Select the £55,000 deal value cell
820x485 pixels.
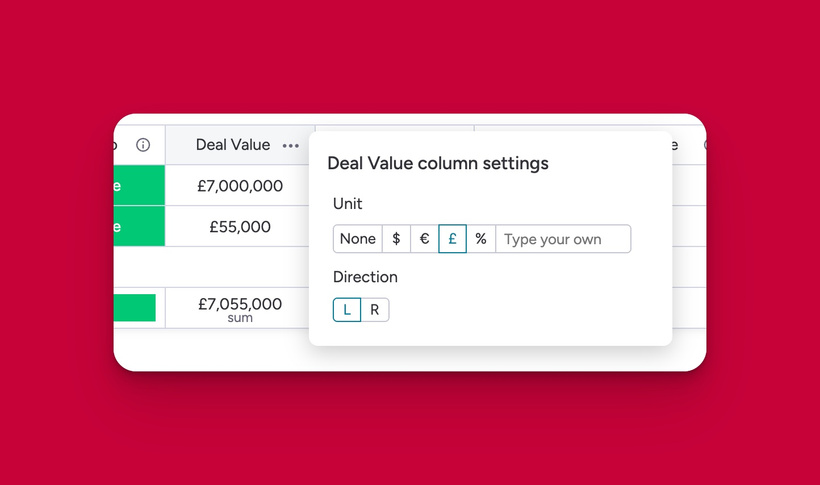(240, 227)
